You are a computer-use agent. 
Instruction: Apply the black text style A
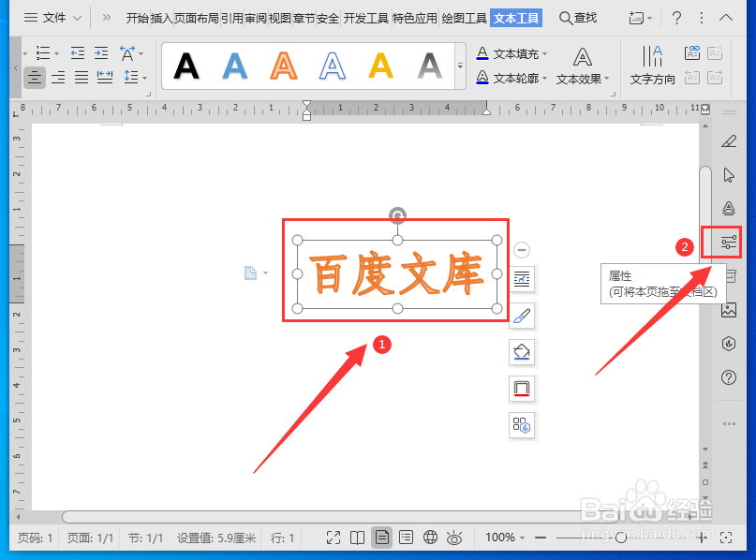tap(186, 66)
